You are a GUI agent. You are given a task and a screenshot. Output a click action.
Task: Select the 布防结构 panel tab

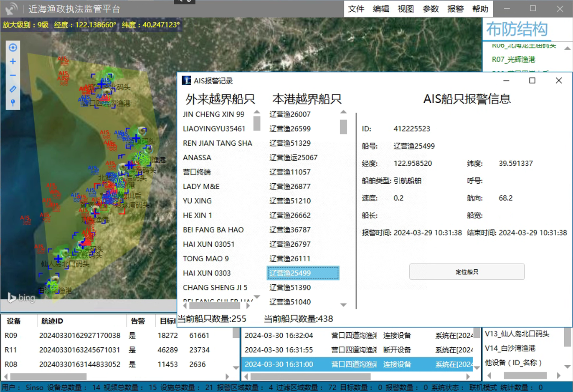517,29
